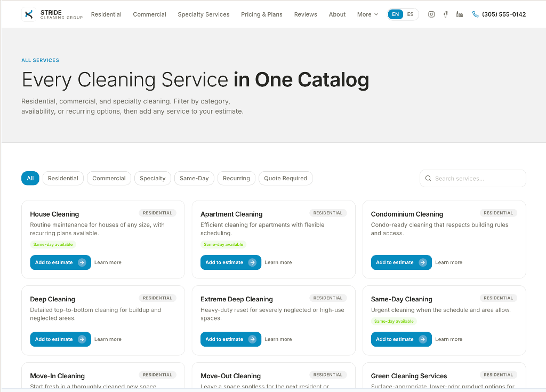The image size is (546, 392).
Task: Learn more about Same-Day Cleaning
Action: tap(448, 339)
